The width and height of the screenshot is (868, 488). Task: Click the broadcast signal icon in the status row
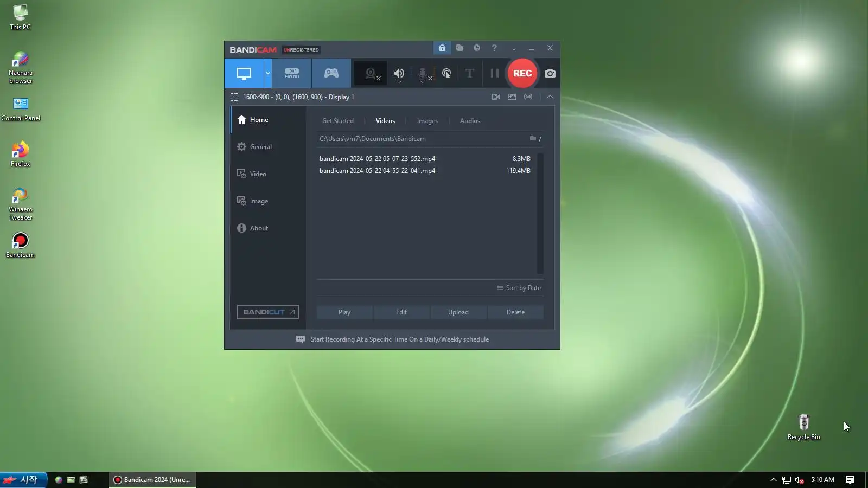tap(528, 97)
